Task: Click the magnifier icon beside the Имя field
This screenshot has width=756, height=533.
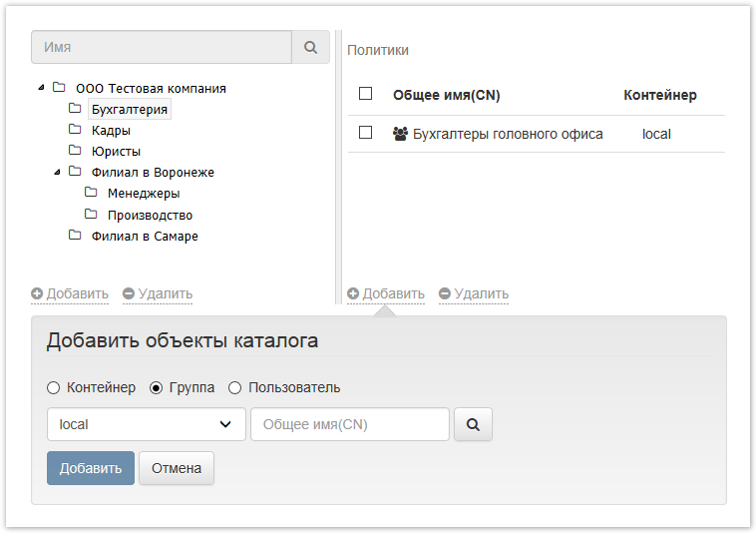Action: (310, 47)
